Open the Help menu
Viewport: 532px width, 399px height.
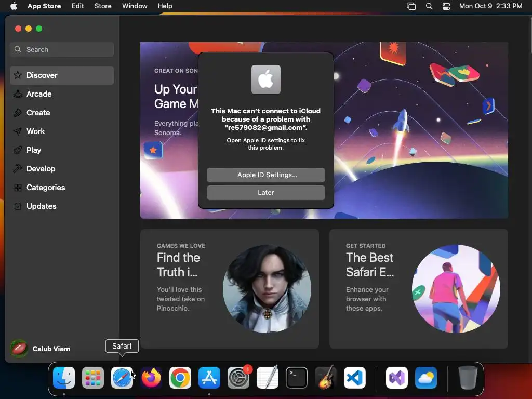165,6
